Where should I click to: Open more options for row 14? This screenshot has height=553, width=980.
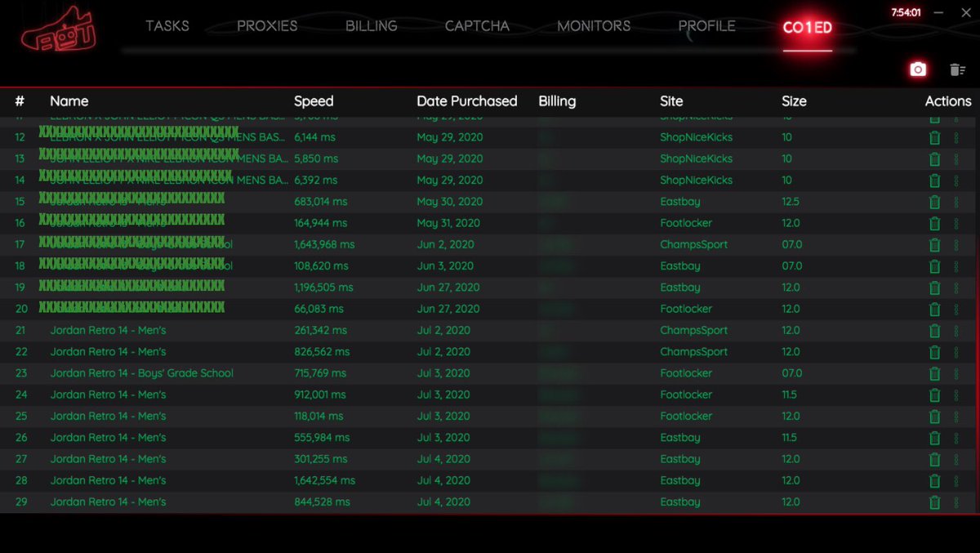point(956,180)
